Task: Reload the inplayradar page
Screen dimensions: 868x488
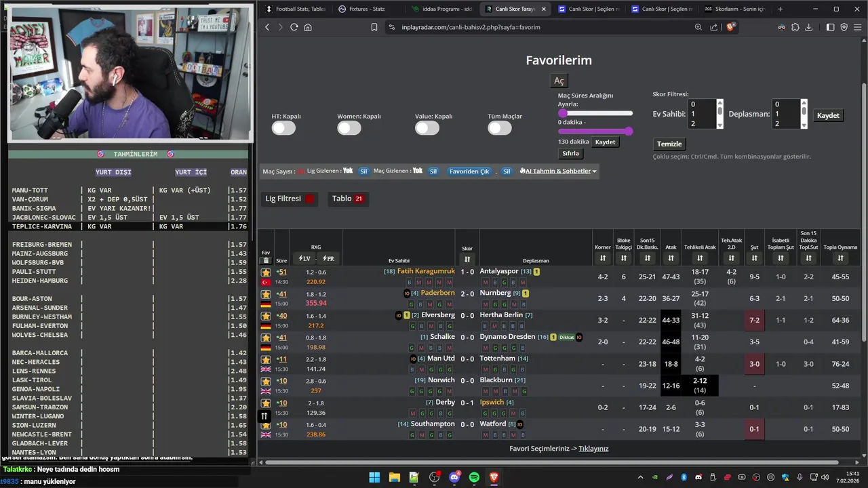Action: coord(294,27)
